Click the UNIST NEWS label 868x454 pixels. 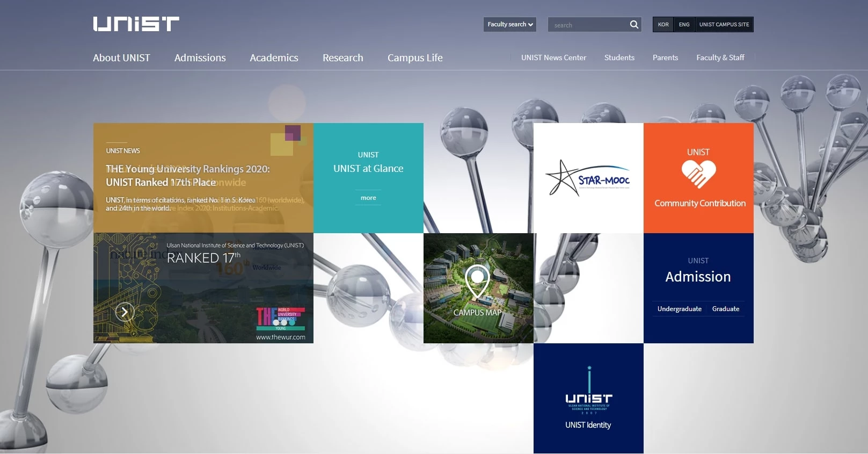pyautogui.click(x=123, y=151)
